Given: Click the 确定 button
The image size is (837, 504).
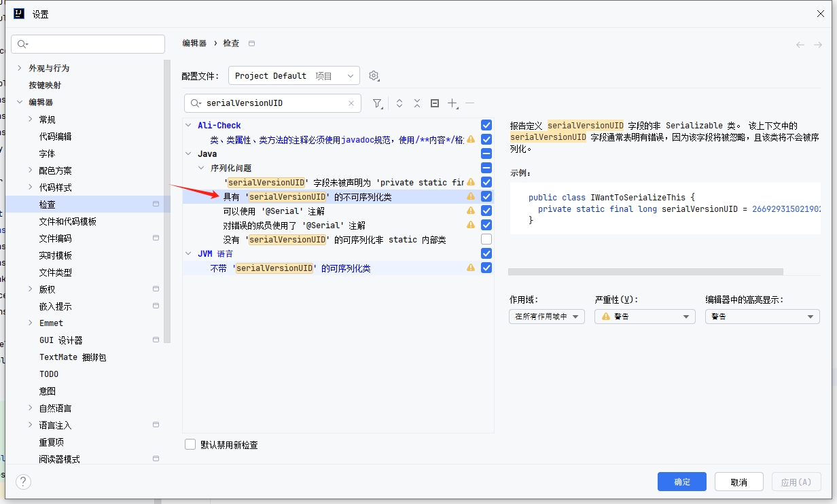Looking at the screenshot, I should 681,482.
